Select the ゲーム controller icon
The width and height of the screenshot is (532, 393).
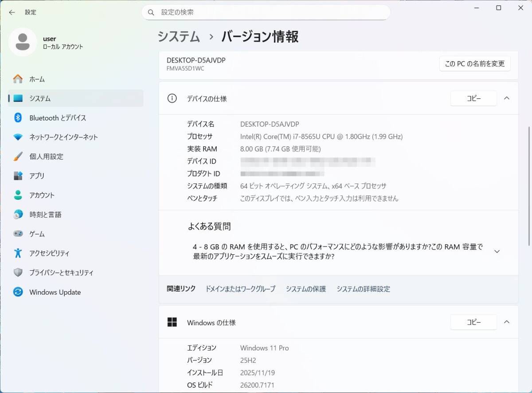tap(18, 234)
